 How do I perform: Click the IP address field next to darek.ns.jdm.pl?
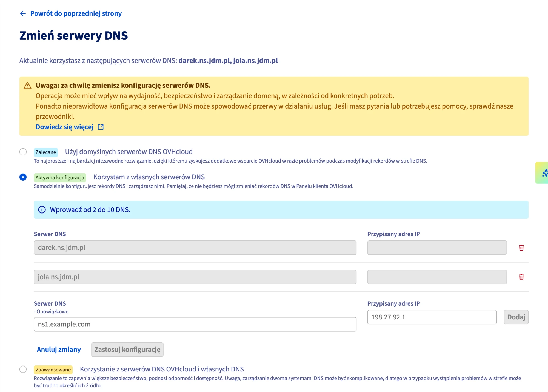[x=437, y=248]
